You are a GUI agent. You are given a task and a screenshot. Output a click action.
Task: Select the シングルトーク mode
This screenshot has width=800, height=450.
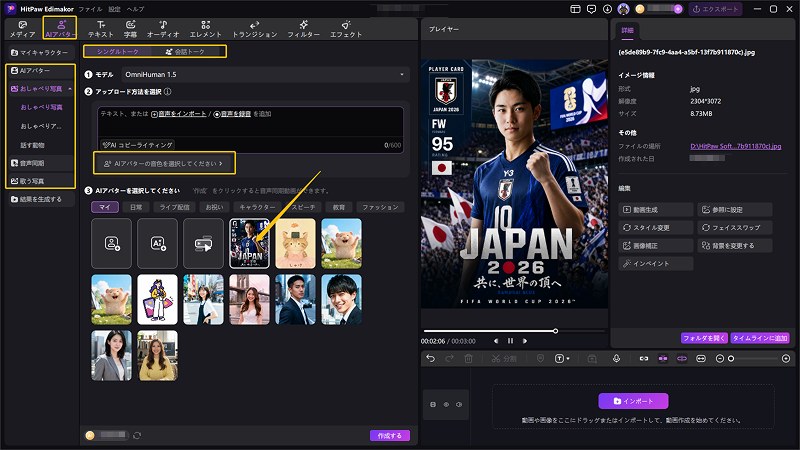[x=118, y=52]
